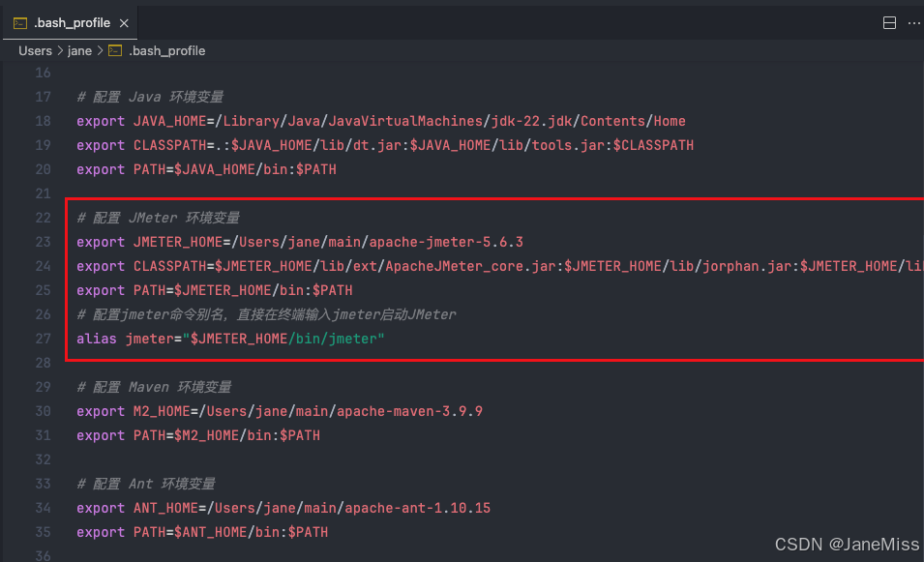
Task: Click the alias jmeter line
Action: 230,339
